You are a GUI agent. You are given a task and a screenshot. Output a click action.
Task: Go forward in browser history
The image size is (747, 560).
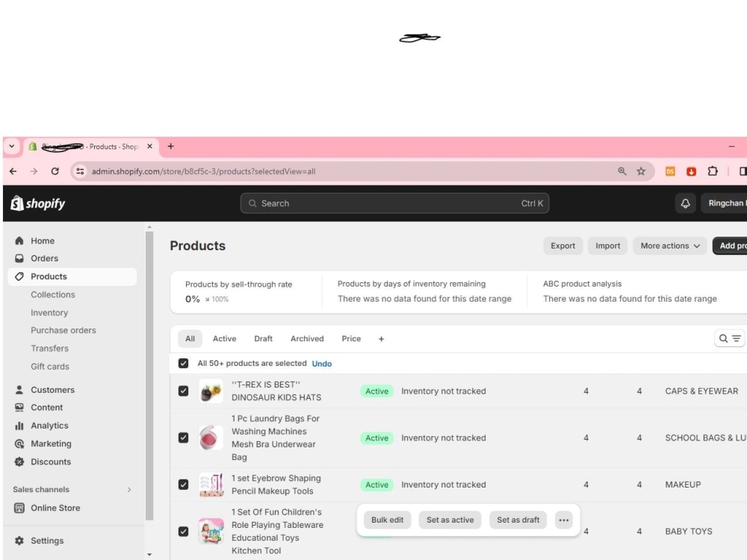pyautogui.click(x=34, y=171)
